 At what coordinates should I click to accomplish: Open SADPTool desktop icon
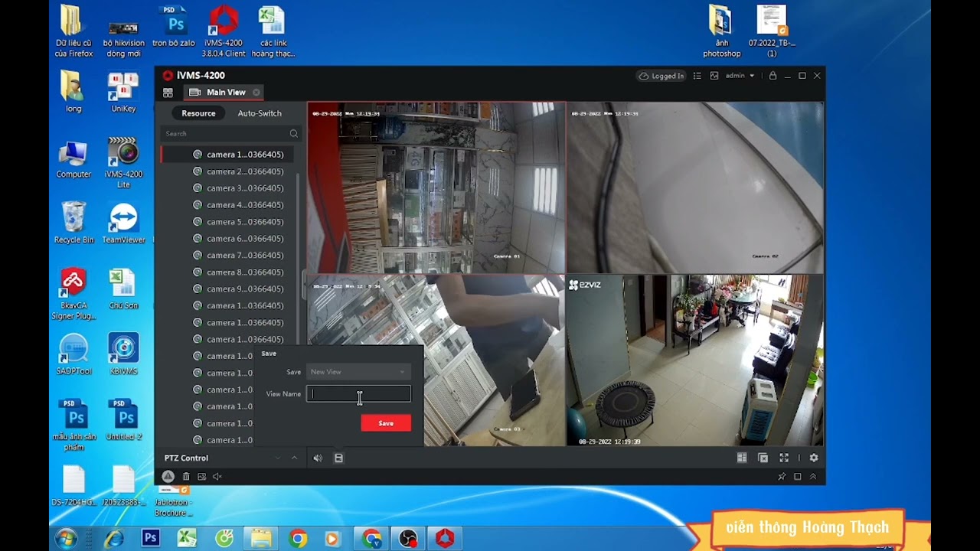pyautogui.click(x=73, y=354)
